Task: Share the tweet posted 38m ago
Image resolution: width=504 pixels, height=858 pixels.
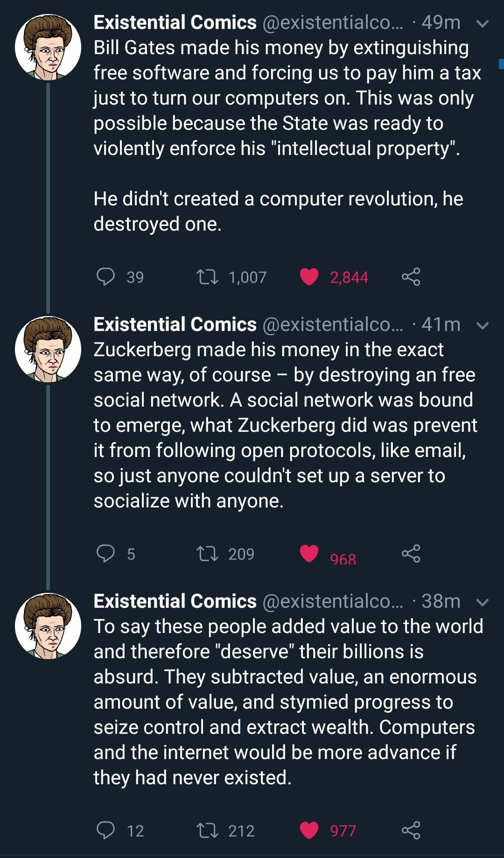Action: click(411, 830)
